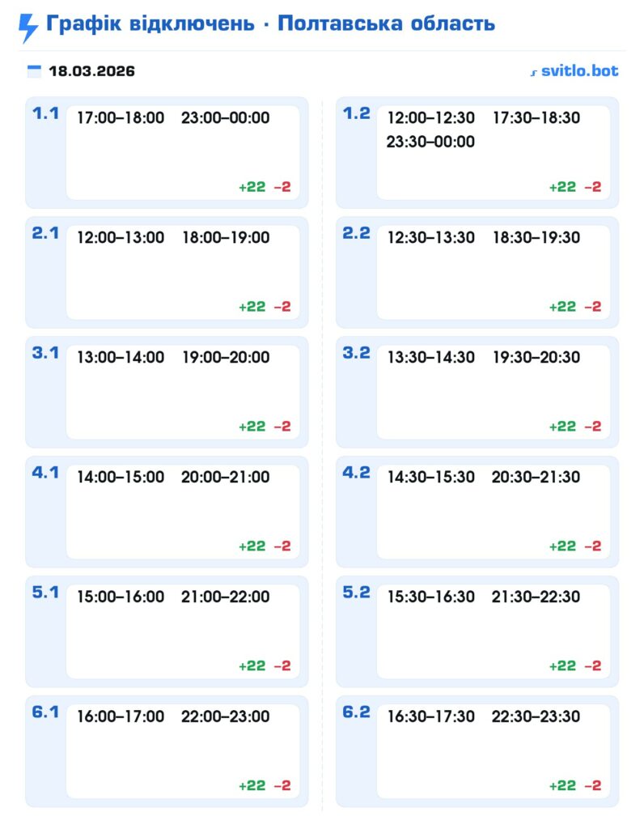Open the svitlo.bot link
The width and height of the screenshot is (644, 829).
574,71
